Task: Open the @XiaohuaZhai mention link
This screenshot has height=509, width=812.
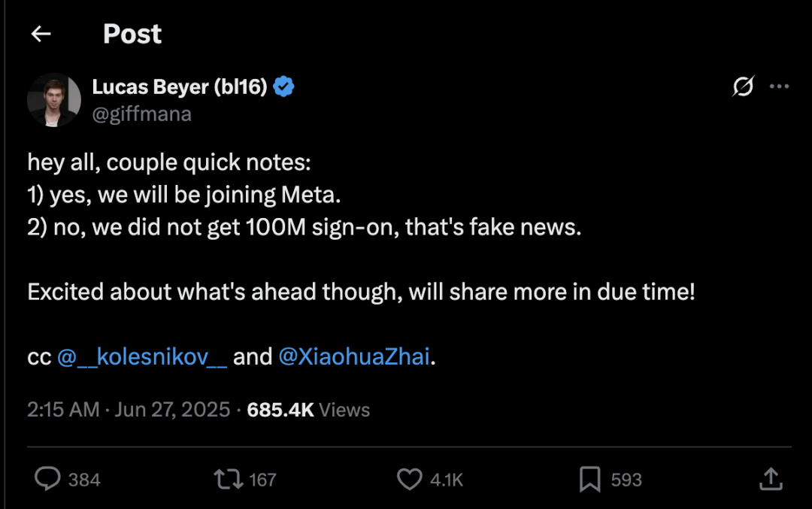Action: tap(354, 357)
